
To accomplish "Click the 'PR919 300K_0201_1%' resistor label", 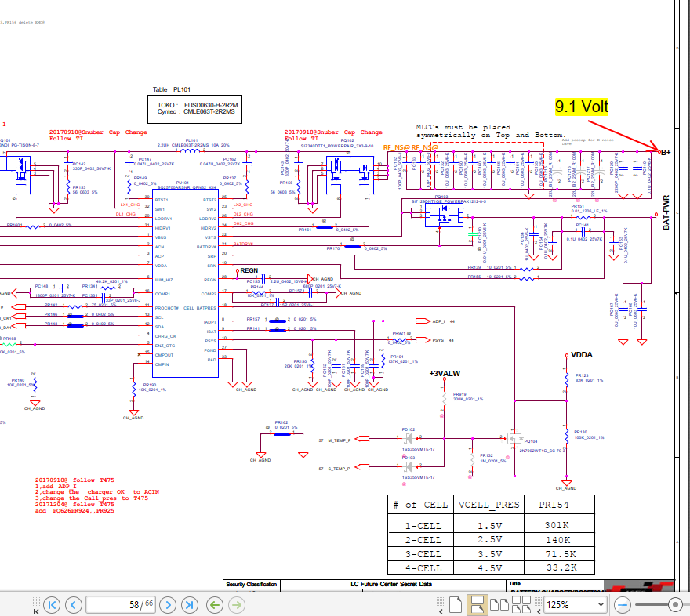I will [x=468, y=397].
